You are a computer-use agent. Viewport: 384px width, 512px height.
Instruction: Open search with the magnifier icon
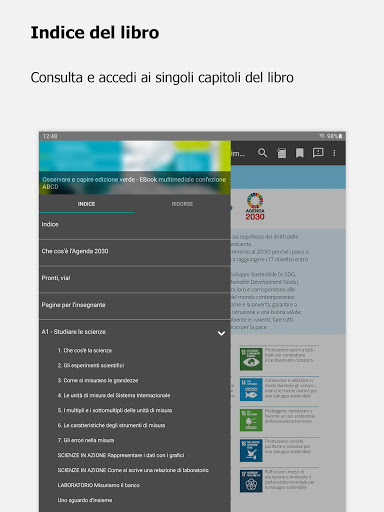pyautogui.click(x=262, y=153)
